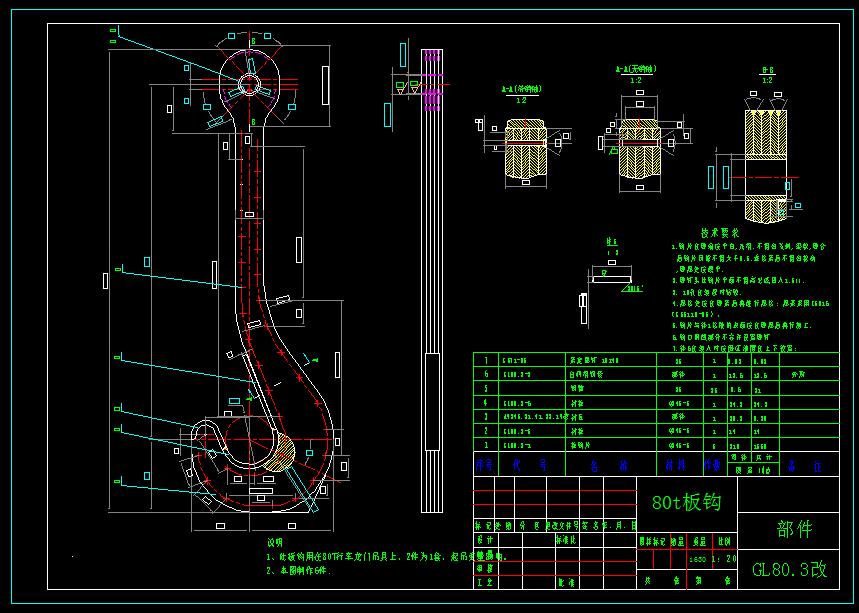Click the '80t板钩' drawing title text

pos(686,502)
